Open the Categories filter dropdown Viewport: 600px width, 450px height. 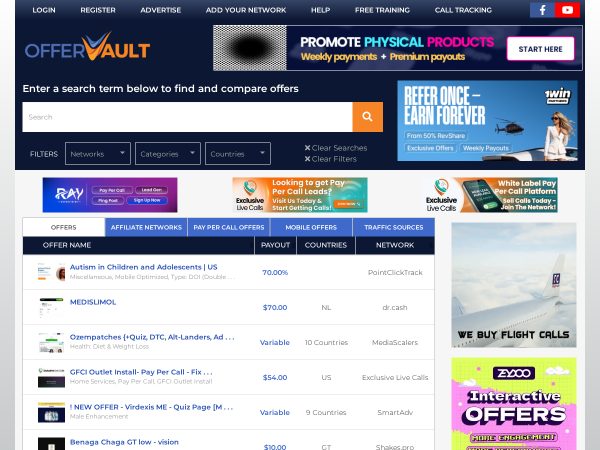coord(168,153)
